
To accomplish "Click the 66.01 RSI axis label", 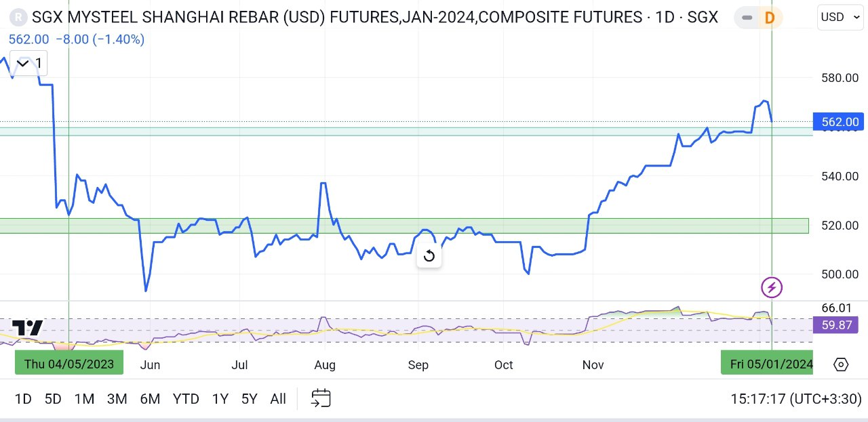I will click(836, 308).
